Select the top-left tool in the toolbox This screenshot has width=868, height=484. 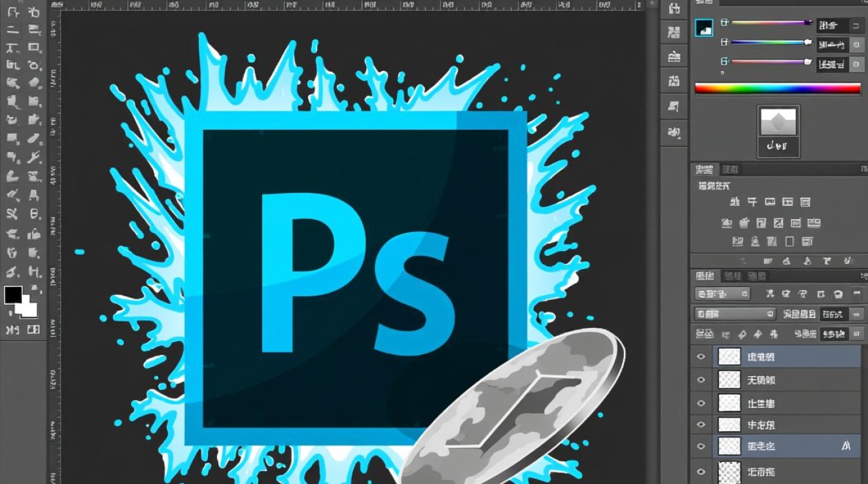[x=13, y=12]
